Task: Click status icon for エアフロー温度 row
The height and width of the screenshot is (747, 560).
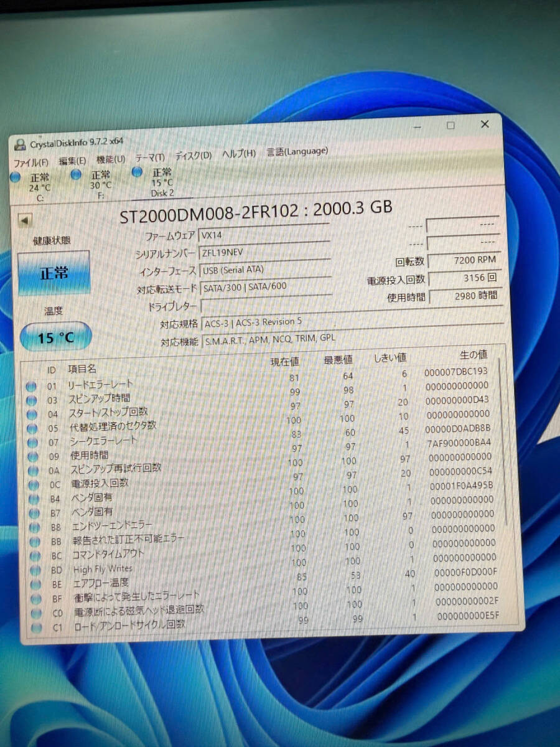Action: point(35,585)
